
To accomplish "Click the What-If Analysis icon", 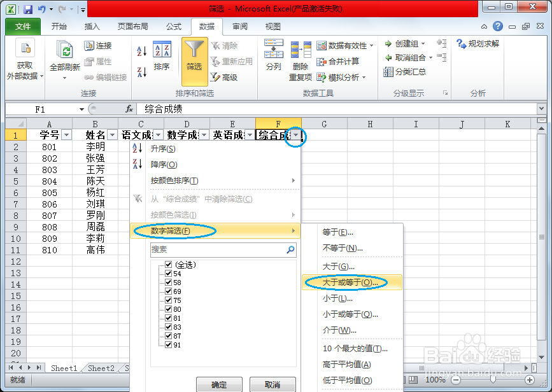I will [322, 77].
